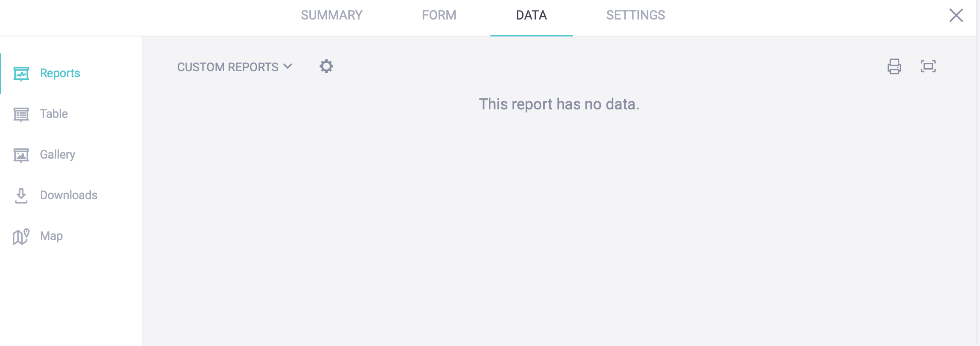Go to the Settings tab
980x346 pixels.
pyautogui.click(x=635, y=15)
